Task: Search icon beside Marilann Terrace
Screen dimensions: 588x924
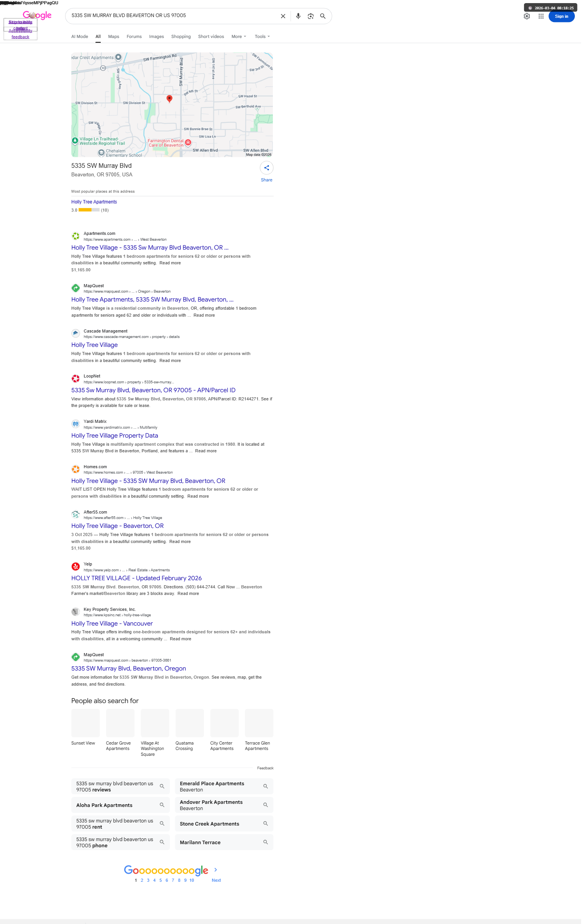Action: tap(266, 842)
